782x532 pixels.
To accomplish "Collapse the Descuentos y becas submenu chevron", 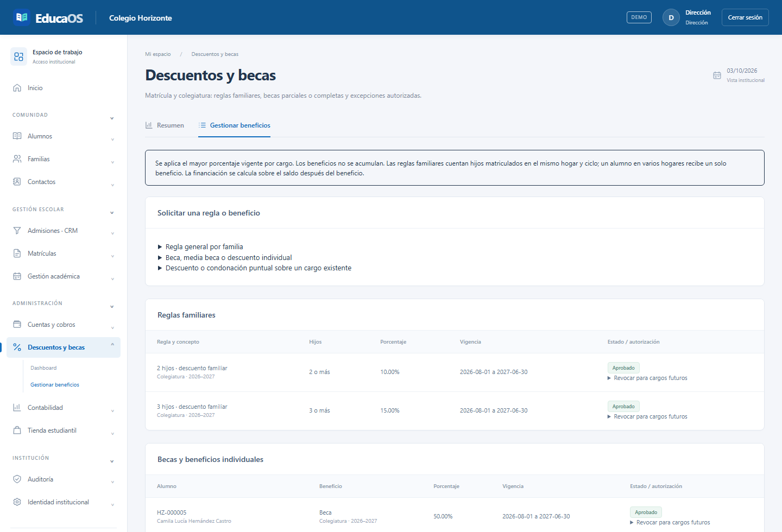I will (112, 344).
